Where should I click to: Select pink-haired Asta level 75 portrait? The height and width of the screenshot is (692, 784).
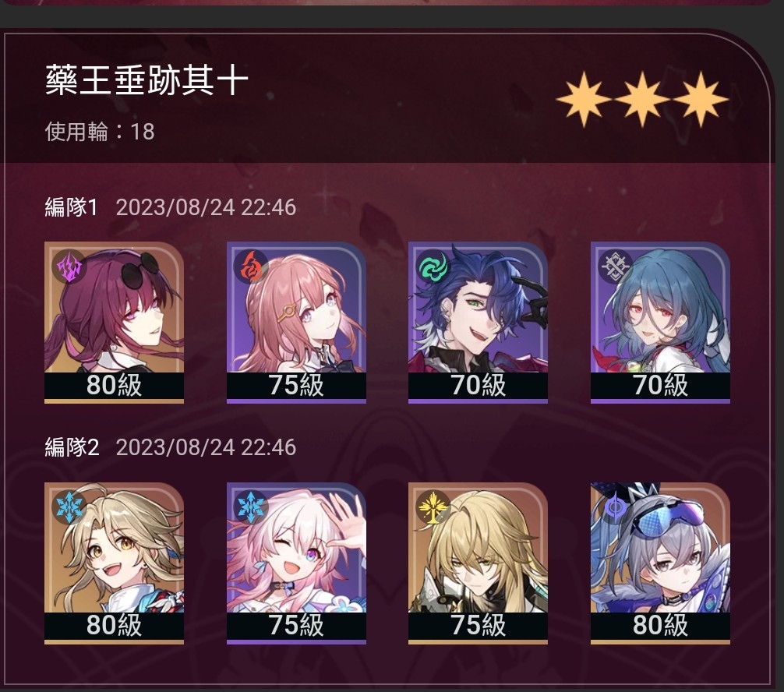296,323
